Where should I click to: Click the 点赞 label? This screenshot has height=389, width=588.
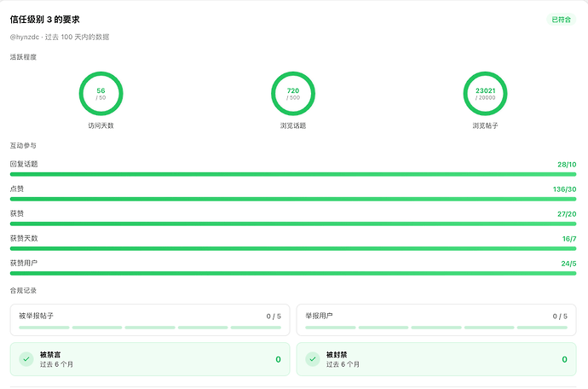point(17,189)
